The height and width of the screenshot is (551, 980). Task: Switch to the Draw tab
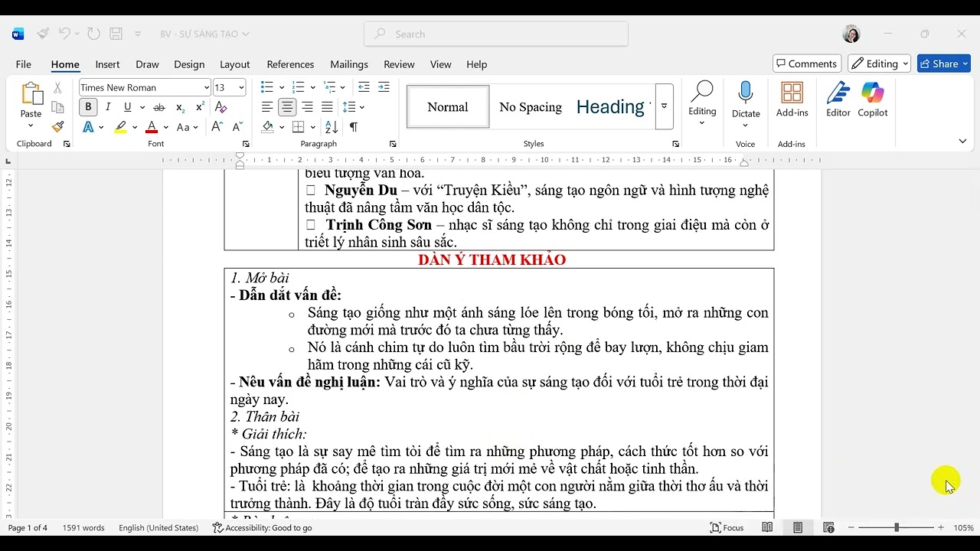pyautogui.click(x=147, y=64)
